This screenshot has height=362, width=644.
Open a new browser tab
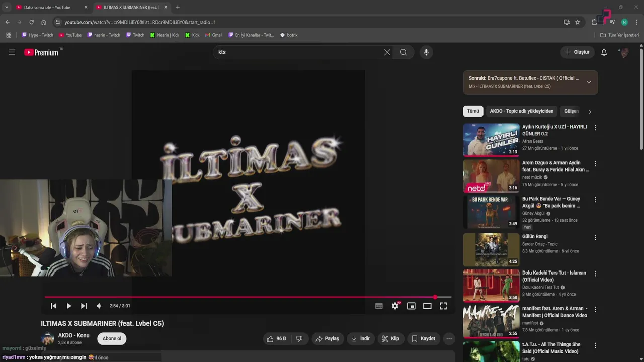click(x=178, y=7)
